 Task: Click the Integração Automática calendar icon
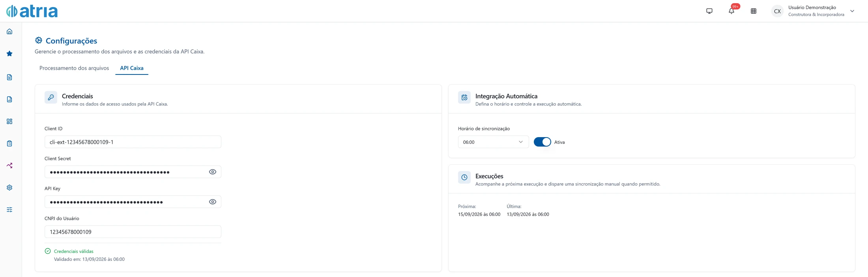click(x=464, y=97)
